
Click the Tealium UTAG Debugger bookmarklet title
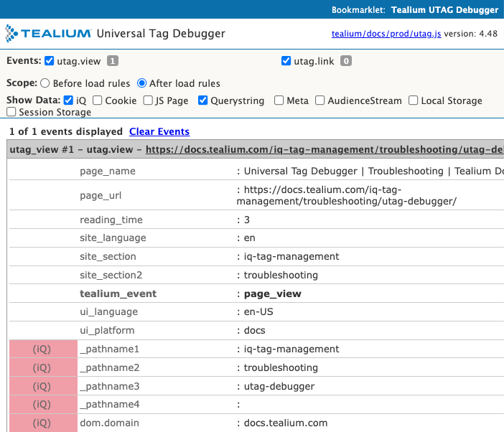pyautogui.click(x=445, y=9)
